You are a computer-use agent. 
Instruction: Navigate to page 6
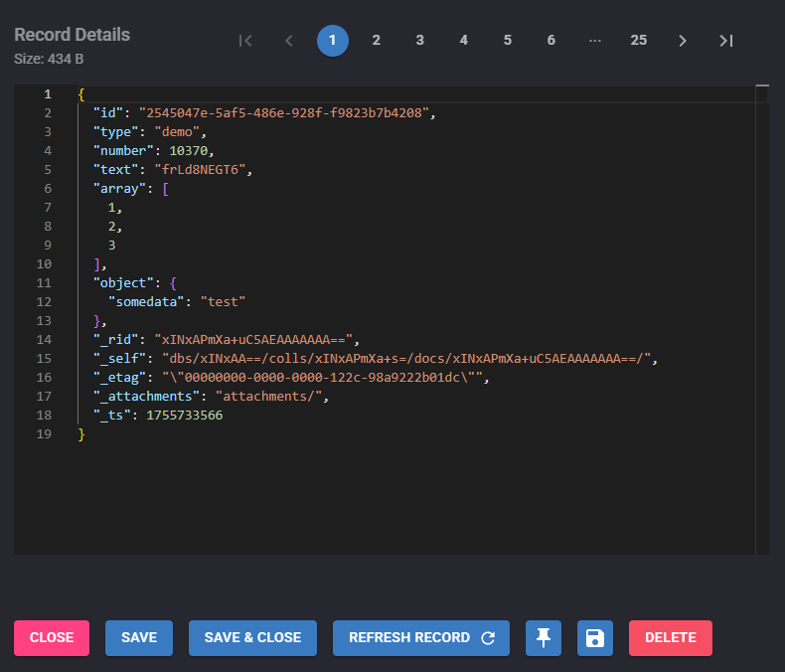click(551, 41)
